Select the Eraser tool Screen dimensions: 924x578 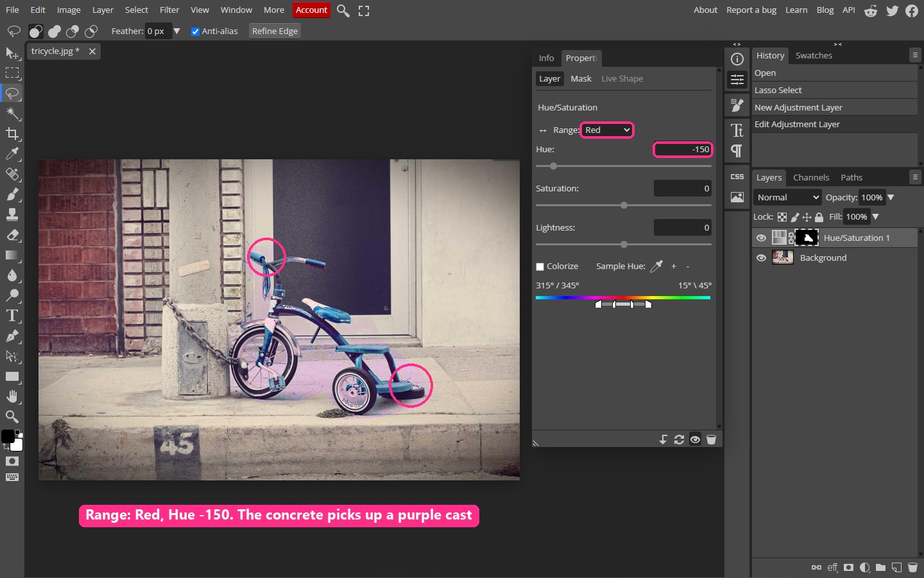[12, 234]
